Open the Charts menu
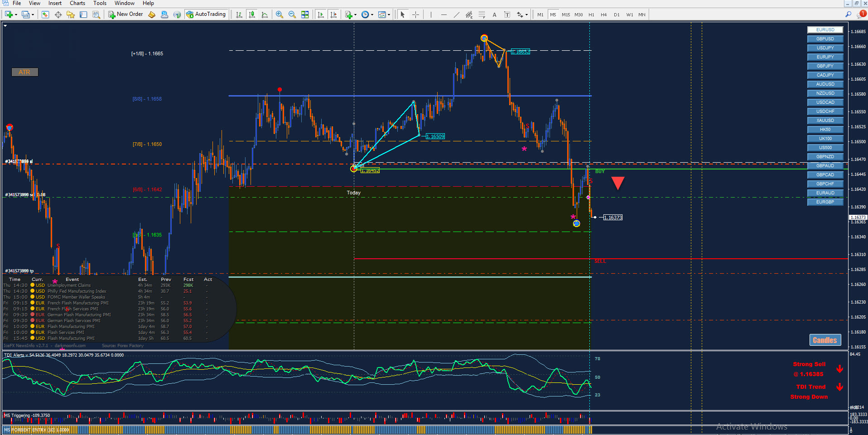 pyautogui.click(x=77, y=3)
